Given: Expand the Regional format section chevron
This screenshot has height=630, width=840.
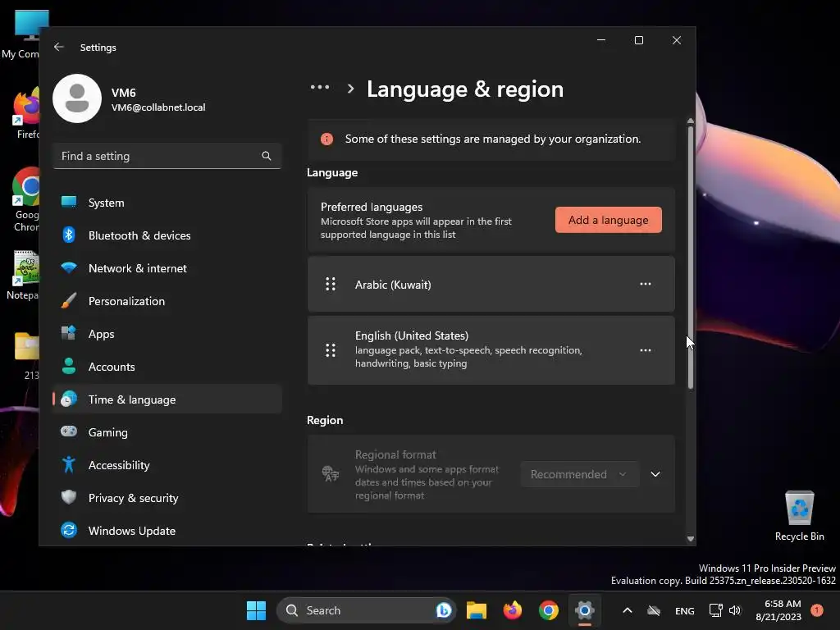Looking at the screenshot, I should click(x=655, y=475).
